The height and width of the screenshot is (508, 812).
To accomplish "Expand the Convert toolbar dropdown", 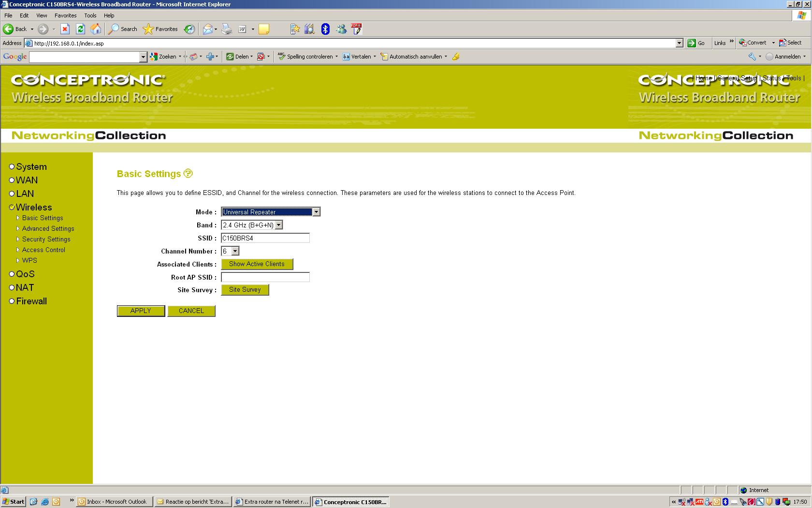I will 773,43.
